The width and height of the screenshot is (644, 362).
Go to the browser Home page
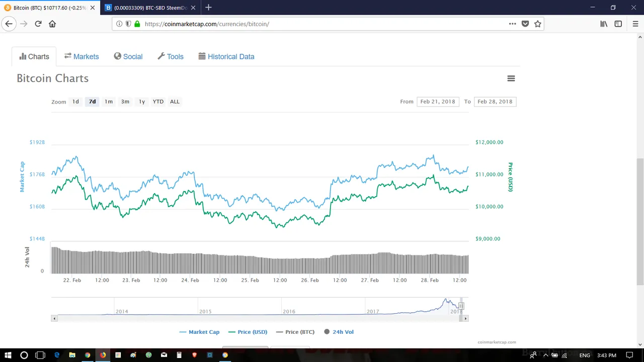point(52,24)
